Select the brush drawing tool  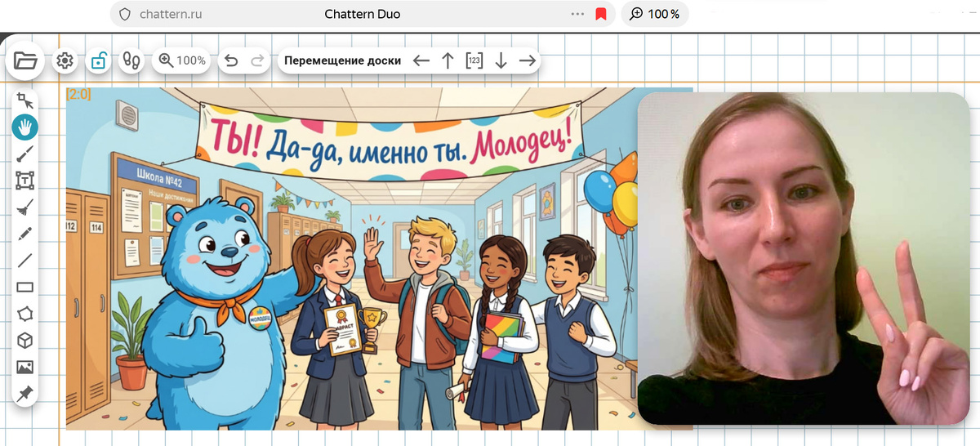tap(25, 154)
